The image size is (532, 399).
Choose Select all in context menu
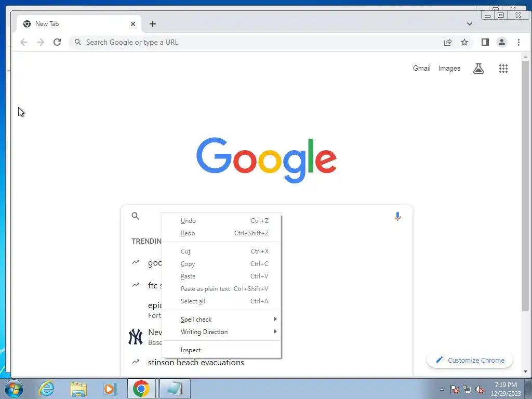[221, 301]
